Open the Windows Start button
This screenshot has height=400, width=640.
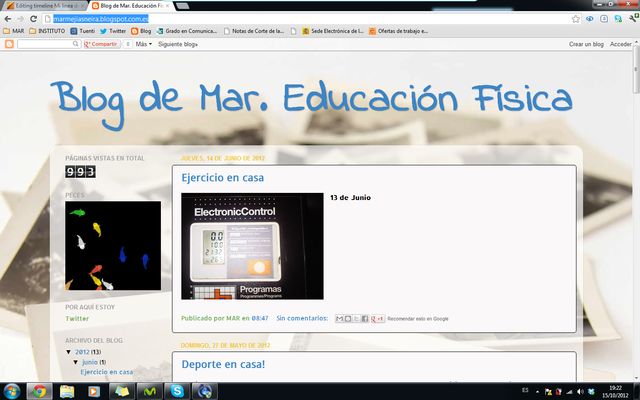[11, 392]
